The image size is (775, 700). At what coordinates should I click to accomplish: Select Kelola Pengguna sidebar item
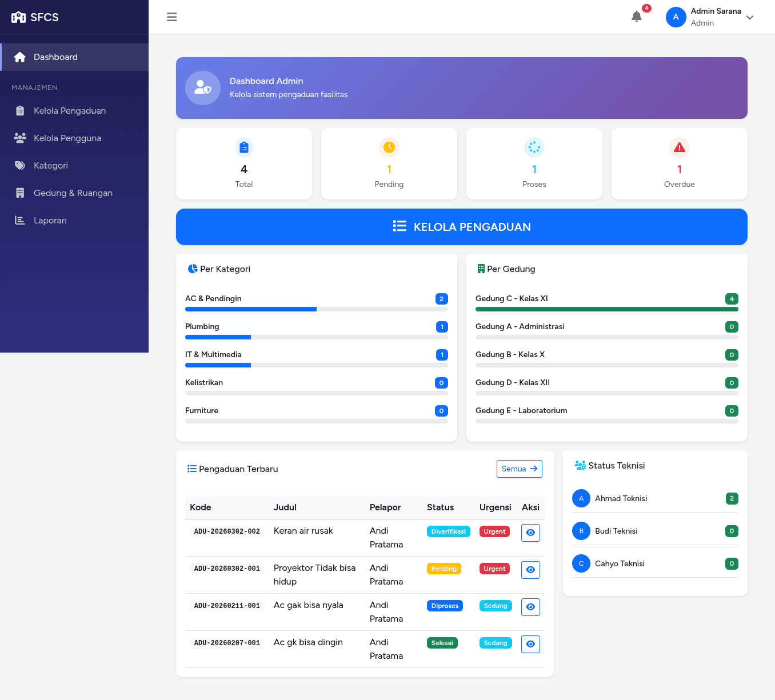67,138
